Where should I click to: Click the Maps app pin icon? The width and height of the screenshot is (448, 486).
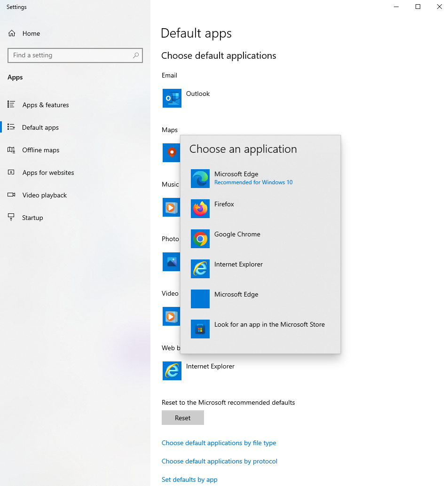[171, 152]
